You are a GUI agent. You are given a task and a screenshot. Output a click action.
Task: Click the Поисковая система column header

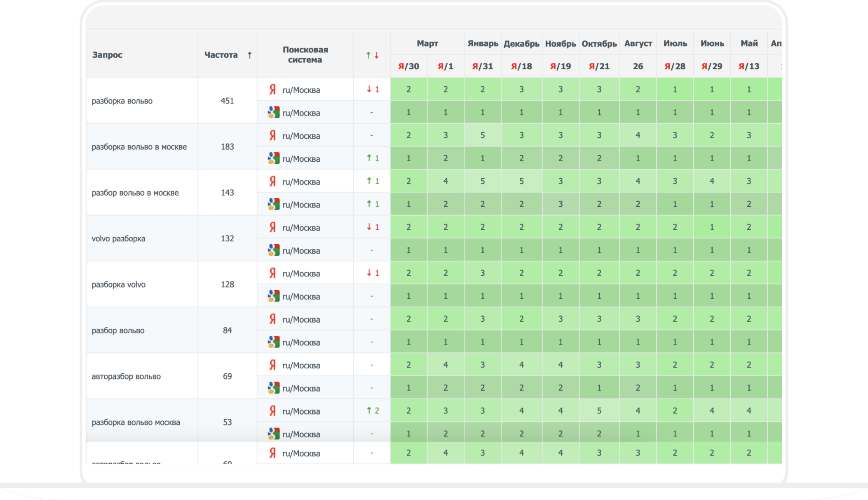pyautogui.click(x=305, y=54)
